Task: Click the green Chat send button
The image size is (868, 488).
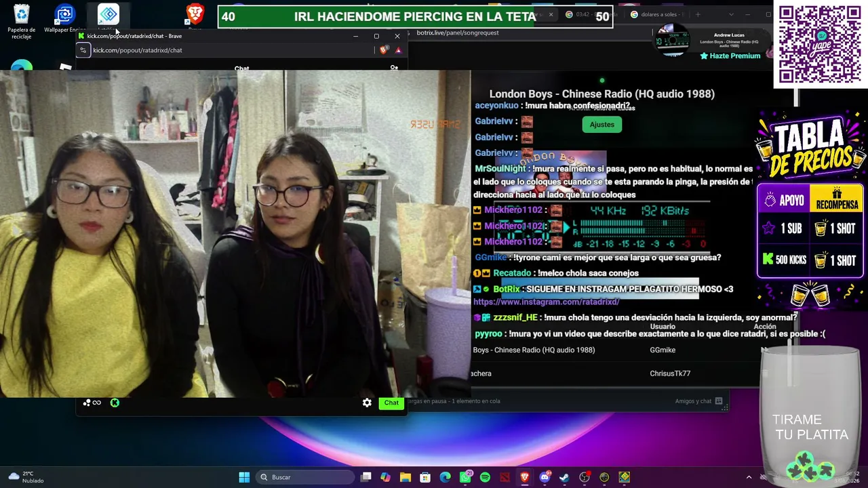Action: click(391, 403)
